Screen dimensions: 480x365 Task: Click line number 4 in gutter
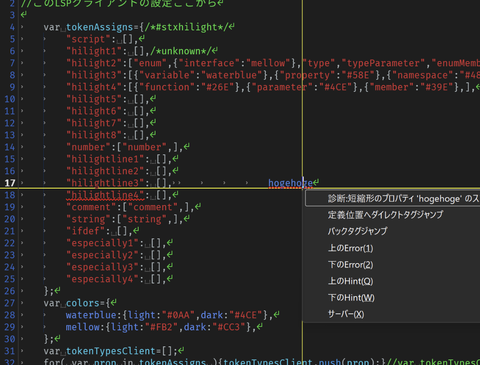coord(12,27)
